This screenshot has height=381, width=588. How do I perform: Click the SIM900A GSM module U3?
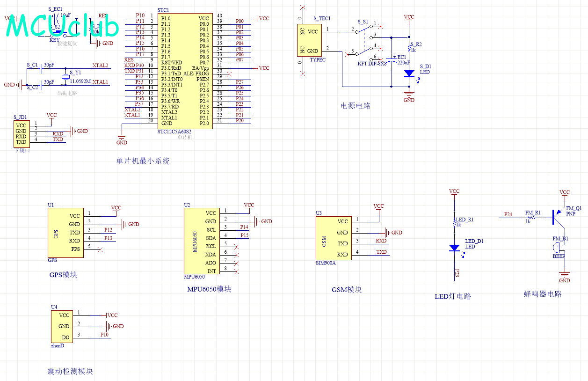pos(333,238)
